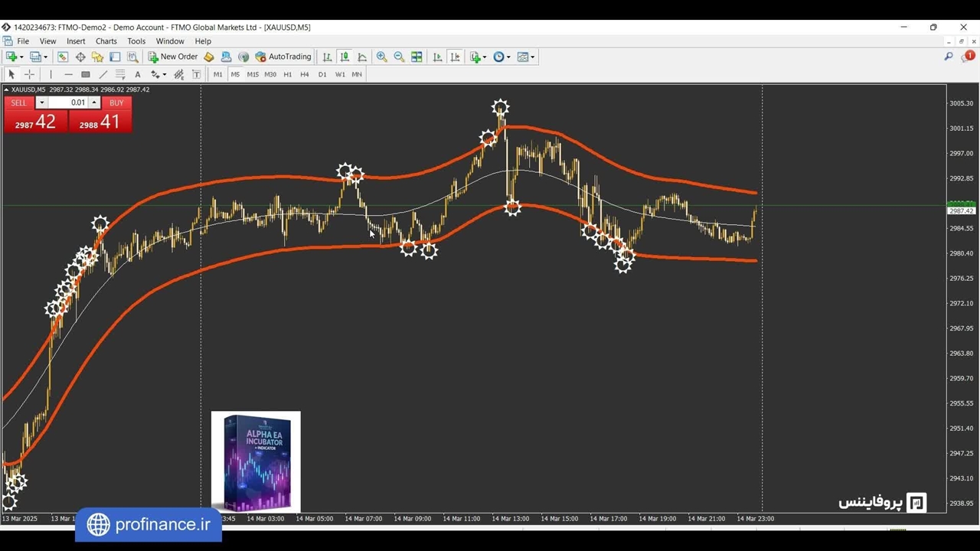
Task: Select the trendline drawing tool
Action: [x=103, y=74]
